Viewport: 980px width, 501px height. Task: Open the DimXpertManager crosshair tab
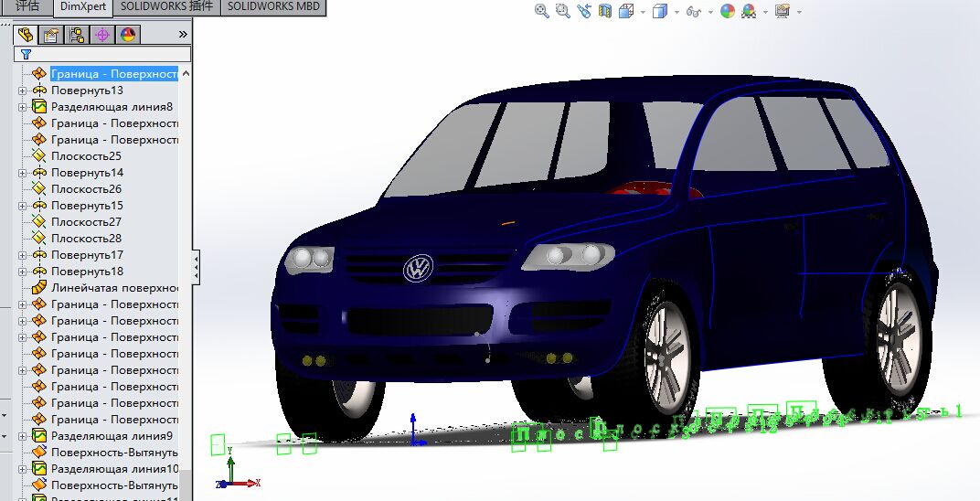pyautogui.click(x=102, y=35)
